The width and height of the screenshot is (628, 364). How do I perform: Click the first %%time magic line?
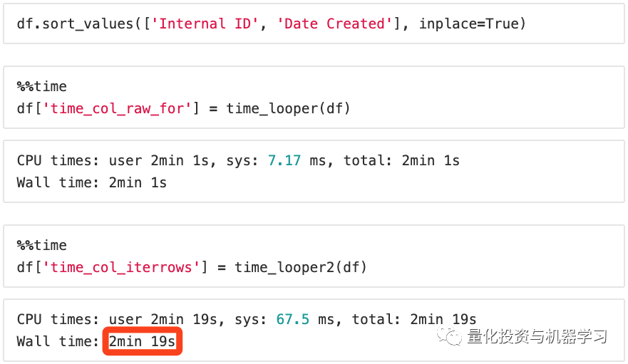coord(41,86)
